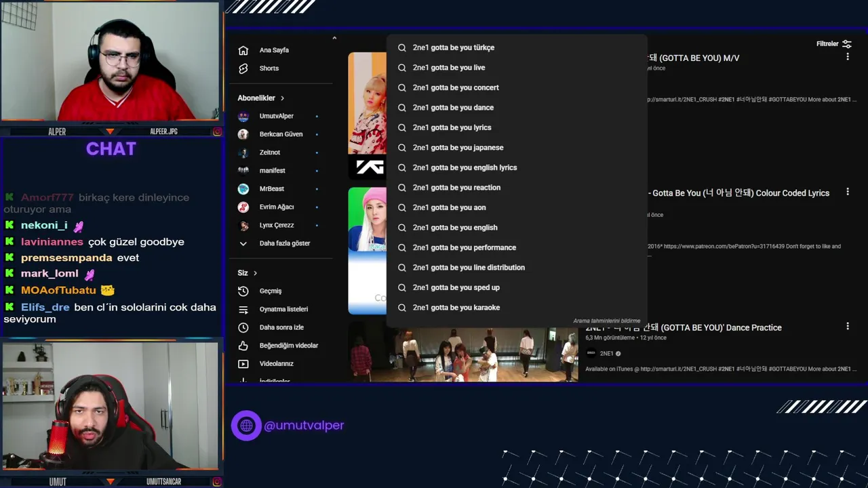
Task: Select suggestion '2ne1 gotta be you performance'
Action: (517, 247)
